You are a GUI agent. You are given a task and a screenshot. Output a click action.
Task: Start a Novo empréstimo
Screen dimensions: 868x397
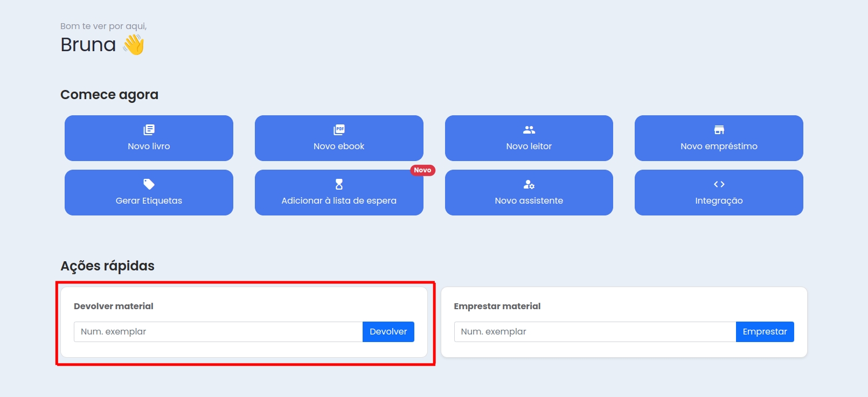point(719,138)
